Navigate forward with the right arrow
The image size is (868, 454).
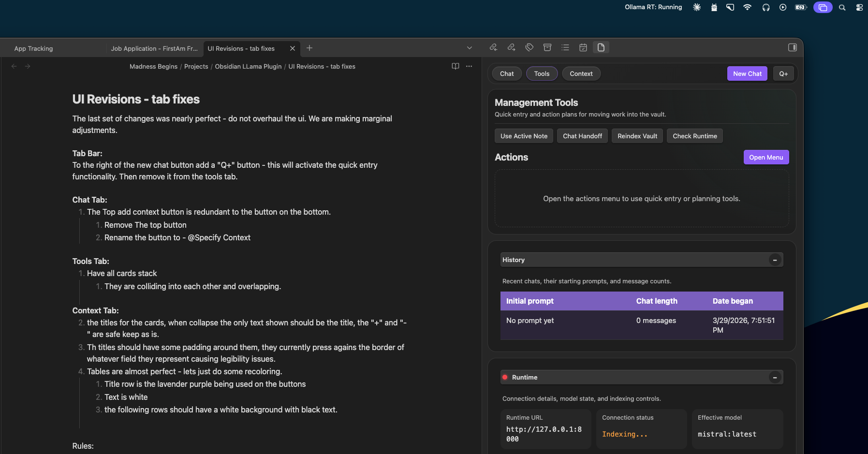pos(28,66)
